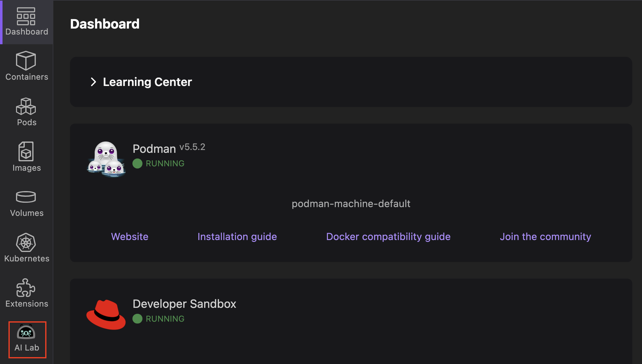Screen dimensions: 642x364
Task: Open the Docker compatibility guide
Action: (x=388, y=237)
